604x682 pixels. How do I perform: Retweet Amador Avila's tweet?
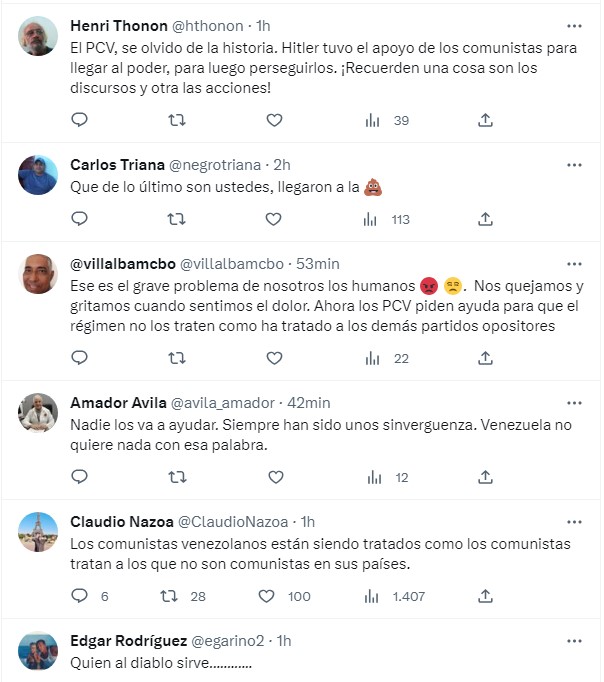tap(177, 478)
